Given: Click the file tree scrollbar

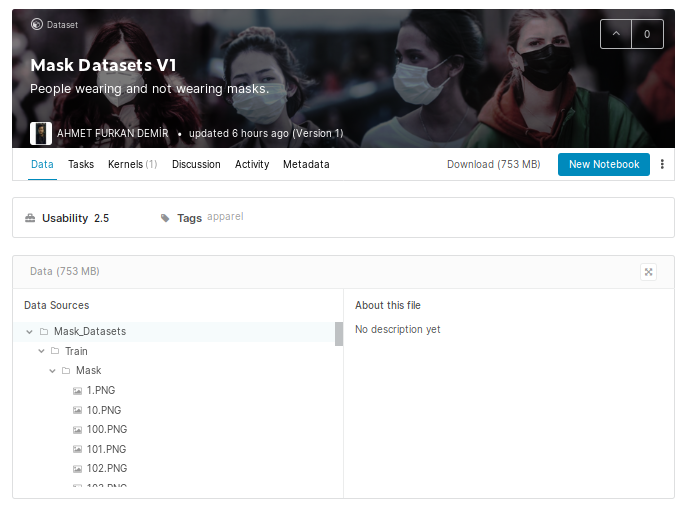Looking at the screenshot, I should click(x=339, y=334).
